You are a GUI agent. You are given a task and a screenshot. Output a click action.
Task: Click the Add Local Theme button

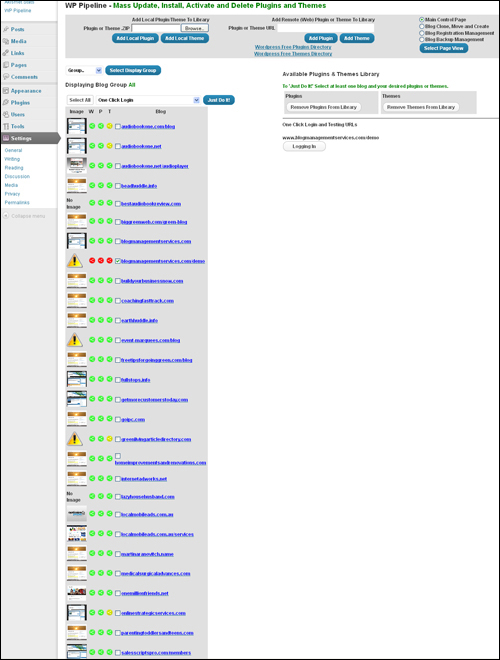(184, 38)
